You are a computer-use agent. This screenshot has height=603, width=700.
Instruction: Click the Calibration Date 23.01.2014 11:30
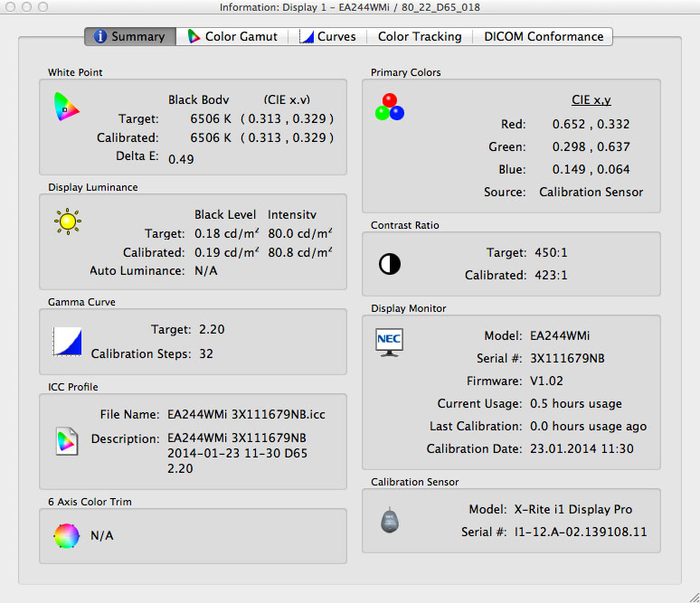(582, 448)
